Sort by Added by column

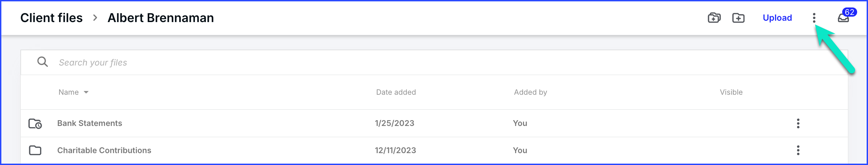pos(530,92)
